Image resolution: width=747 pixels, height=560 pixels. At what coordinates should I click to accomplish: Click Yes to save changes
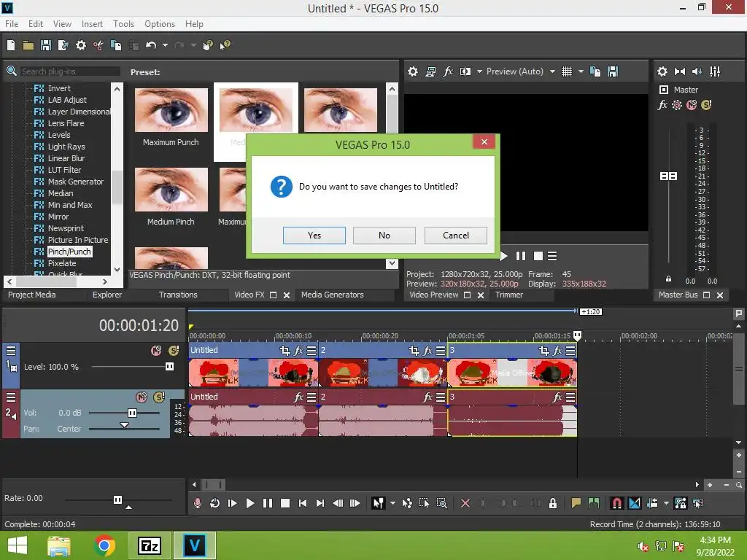pyautogui.click(x=314, y=236)
